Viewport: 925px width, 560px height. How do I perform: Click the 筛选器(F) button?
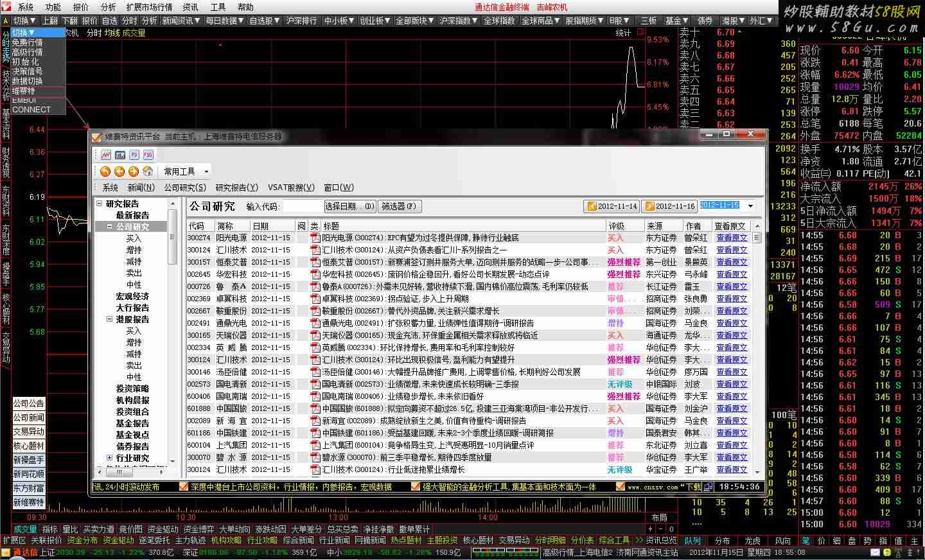click(x=399, y=206)
